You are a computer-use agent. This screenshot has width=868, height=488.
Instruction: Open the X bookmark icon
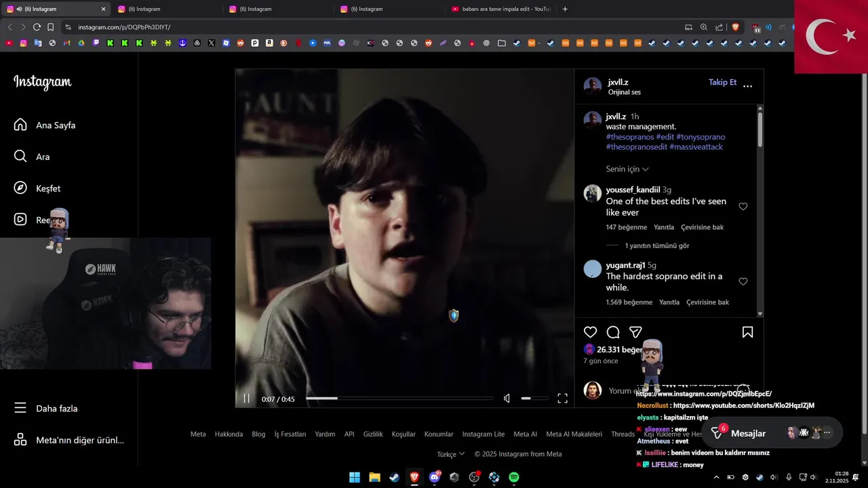(212, 43)
